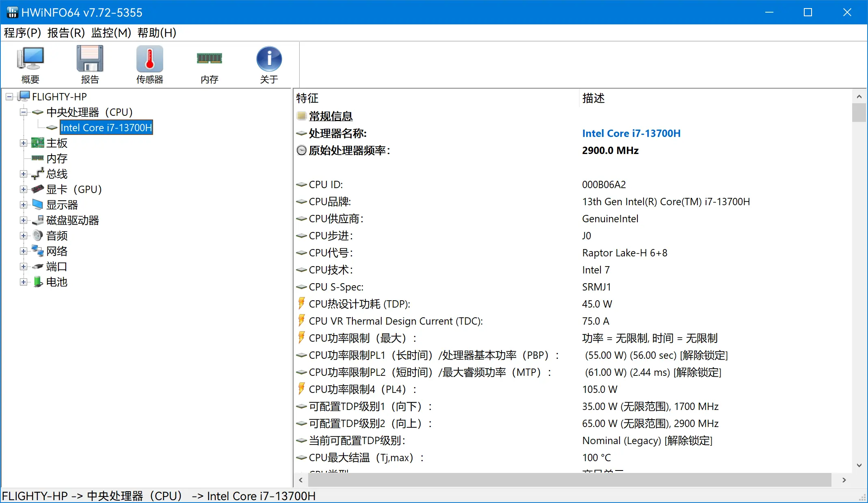868x503 pixels.
Task: Collapse the FLIGHTY-HP root node
Action: pyautogui.click(x=9, y=97)
